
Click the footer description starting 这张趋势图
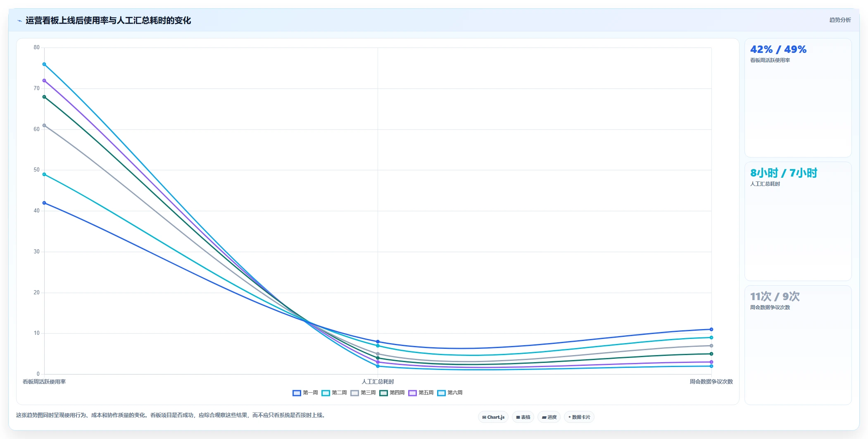[171, 415]
